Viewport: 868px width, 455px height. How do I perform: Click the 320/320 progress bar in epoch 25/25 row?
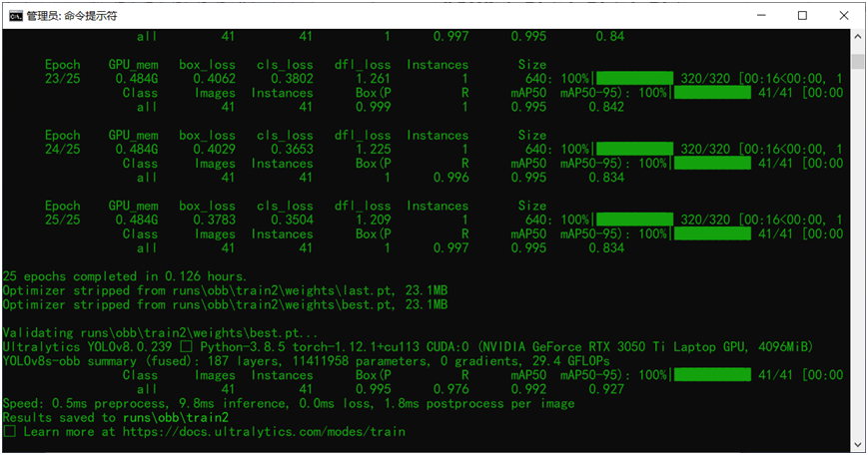[634, 220]
